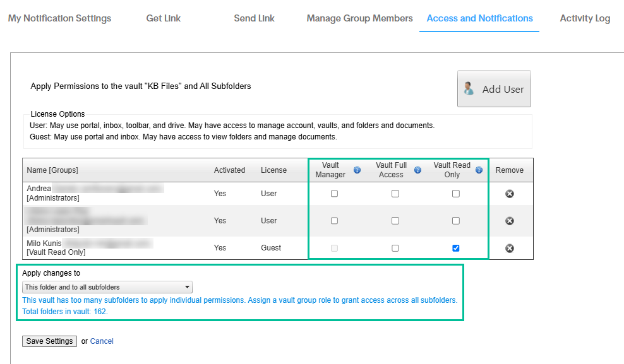
Task: Click the 'Apply changes to' label
Action: click(x=51, y=273)
